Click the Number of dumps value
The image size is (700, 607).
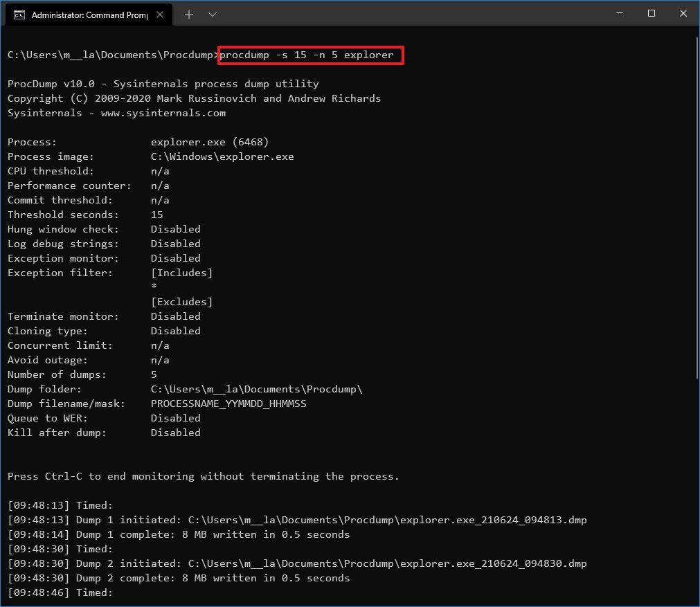click(154, 374)
